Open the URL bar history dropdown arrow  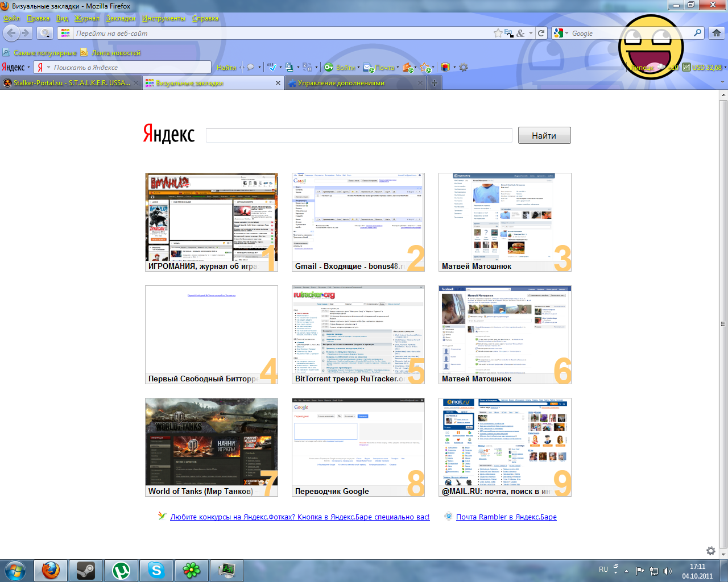pyautogui.click(x=530, y=33)
